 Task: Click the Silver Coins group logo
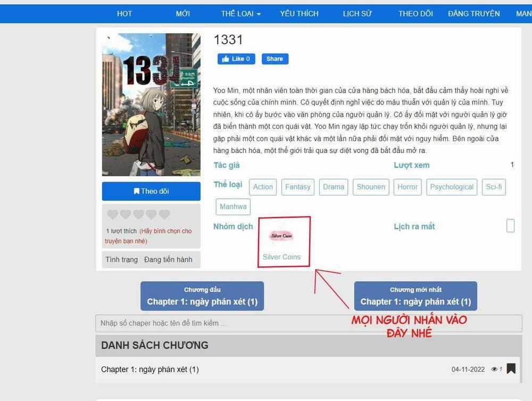coord(281,235)
